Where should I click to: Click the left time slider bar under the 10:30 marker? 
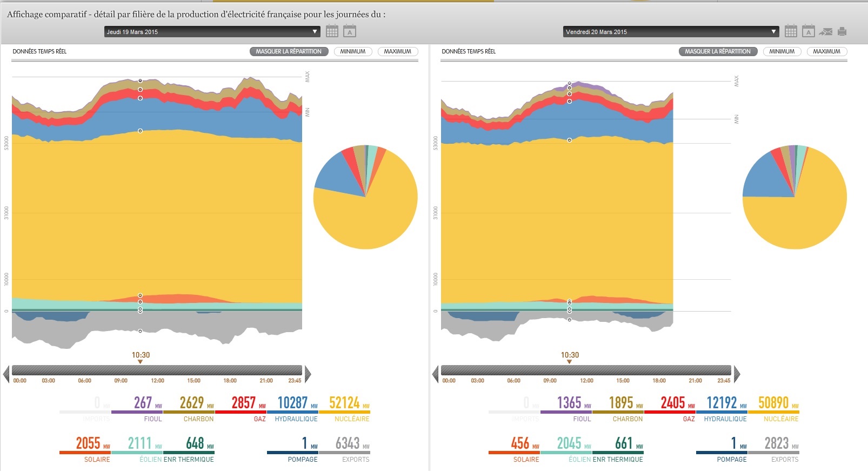[x=141, y=370]
